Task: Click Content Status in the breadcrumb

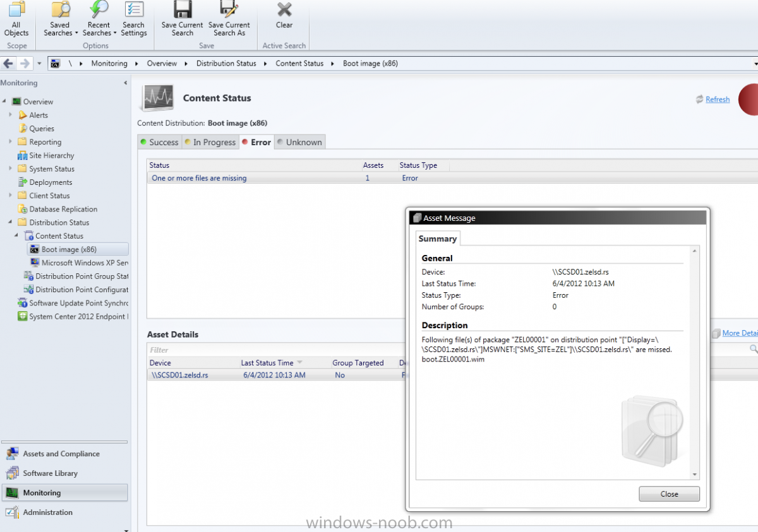Action: (299, 63)
